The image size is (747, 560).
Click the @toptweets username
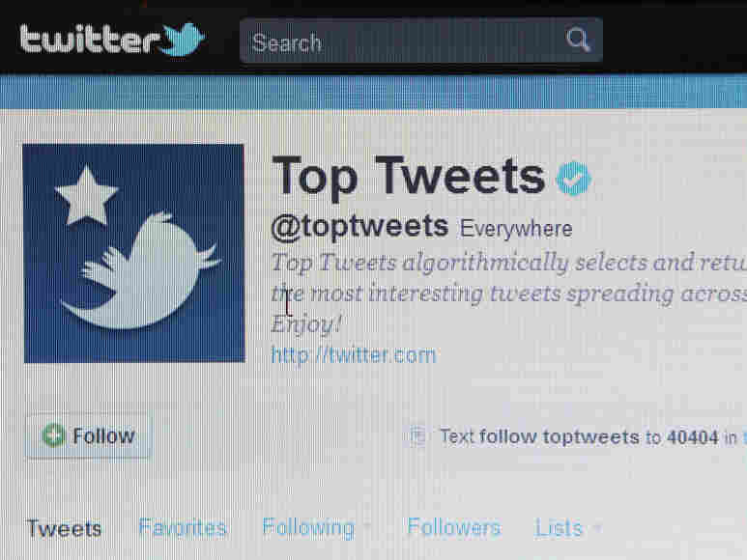pyautogui.click(x=359, y=227)
